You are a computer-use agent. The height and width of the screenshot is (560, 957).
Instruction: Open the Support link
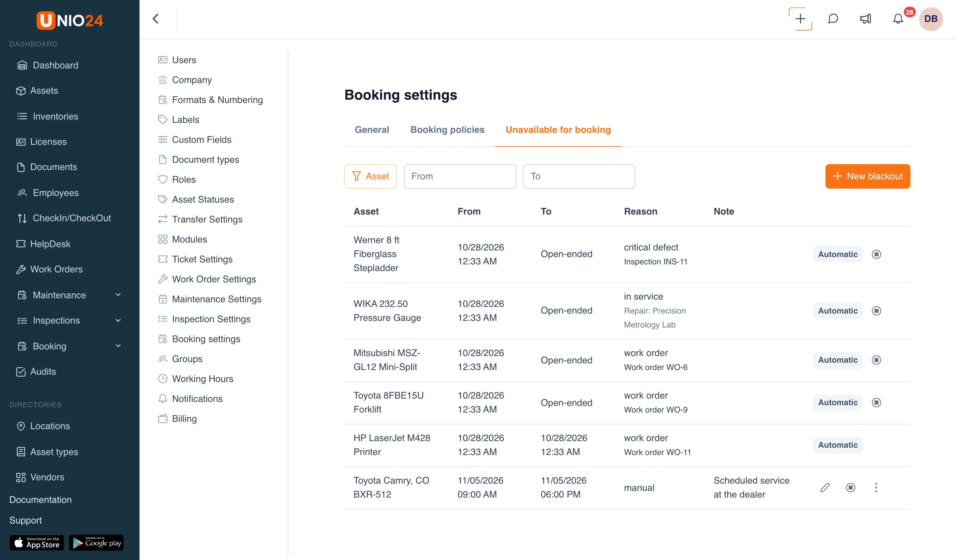click(26, 520)
